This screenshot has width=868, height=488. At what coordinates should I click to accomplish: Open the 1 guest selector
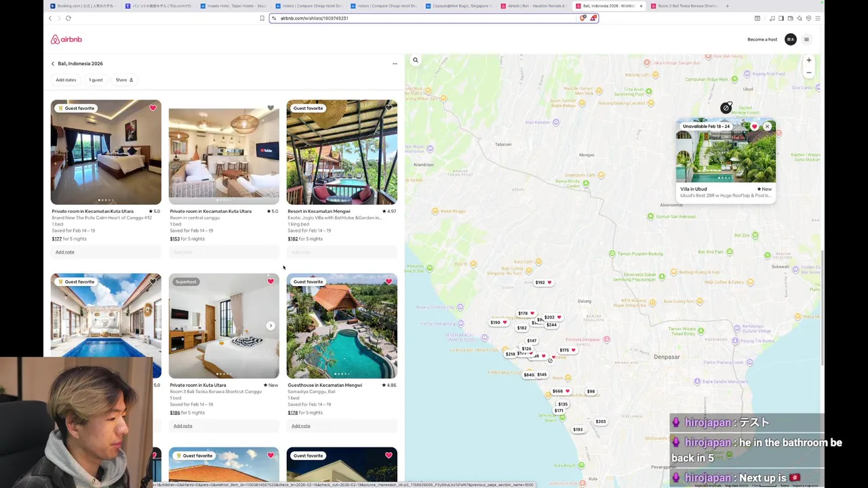point(96,80)
